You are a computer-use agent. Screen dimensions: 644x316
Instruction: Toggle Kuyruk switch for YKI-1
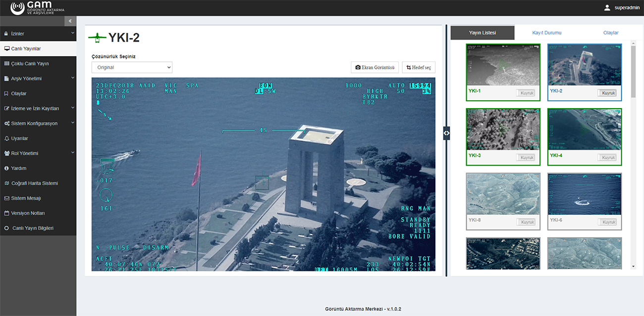point(525,93)
